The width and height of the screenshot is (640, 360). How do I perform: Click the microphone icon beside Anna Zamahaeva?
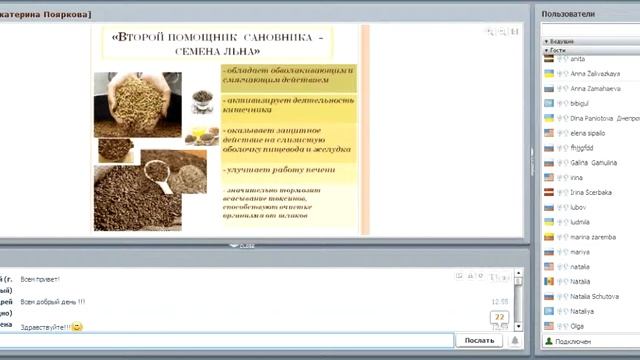coord(560,89)
